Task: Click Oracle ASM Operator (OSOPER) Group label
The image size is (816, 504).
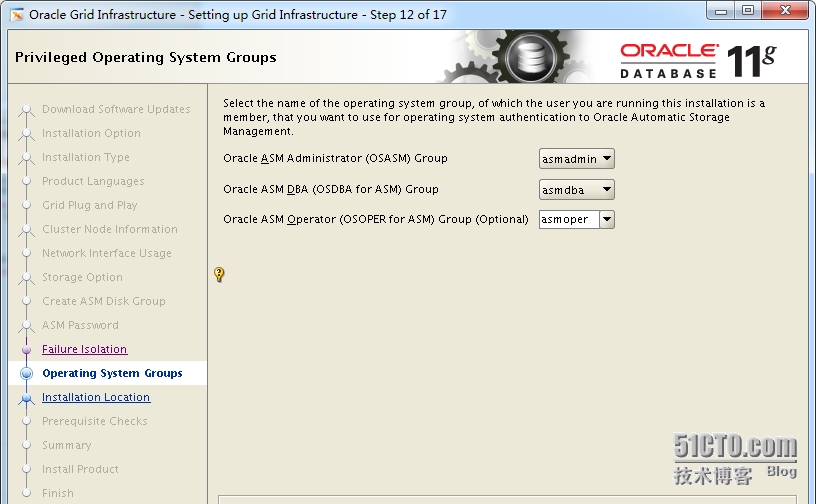Action: pos(376,219)
